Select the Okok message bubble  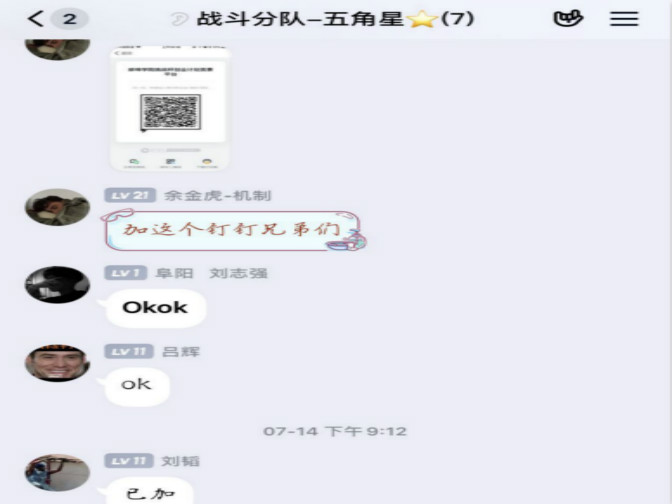[x=154, y=309]
